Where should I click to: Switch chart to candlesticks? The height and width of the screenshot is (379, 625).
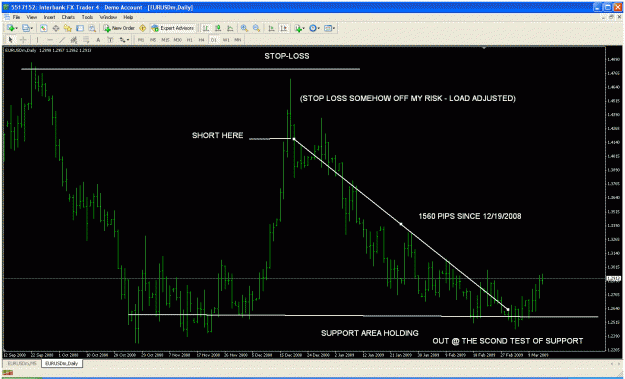[x=218, y=28]
